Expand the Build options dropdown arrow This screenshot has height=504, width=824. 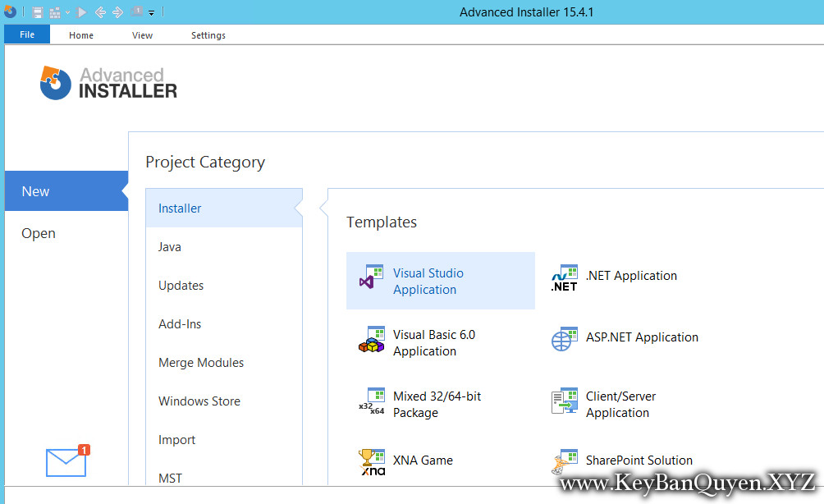[x=68, y=12]
